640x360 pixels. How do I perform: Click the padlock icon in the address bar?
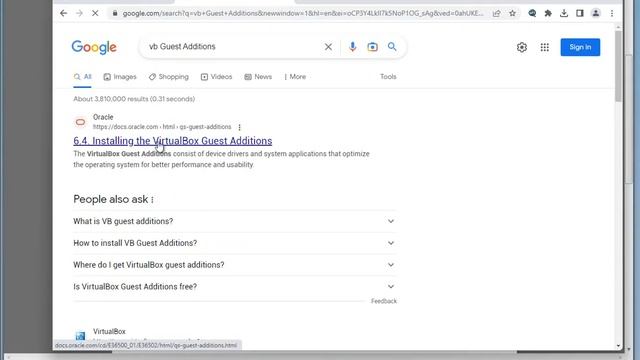pos(115,13)
